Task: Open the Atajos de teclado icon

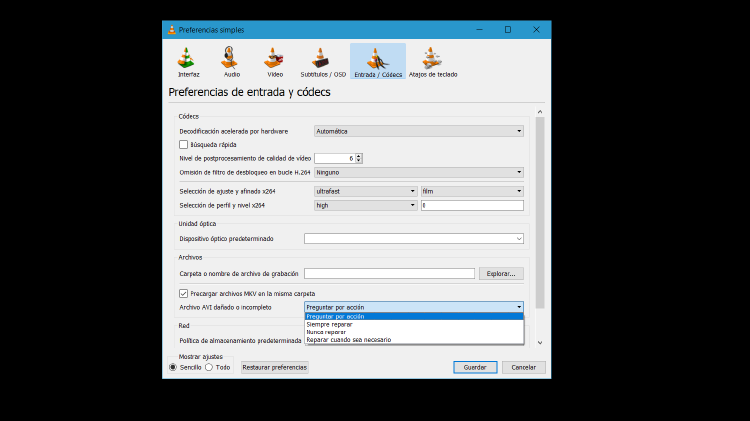Action: (x=434, y=61)
